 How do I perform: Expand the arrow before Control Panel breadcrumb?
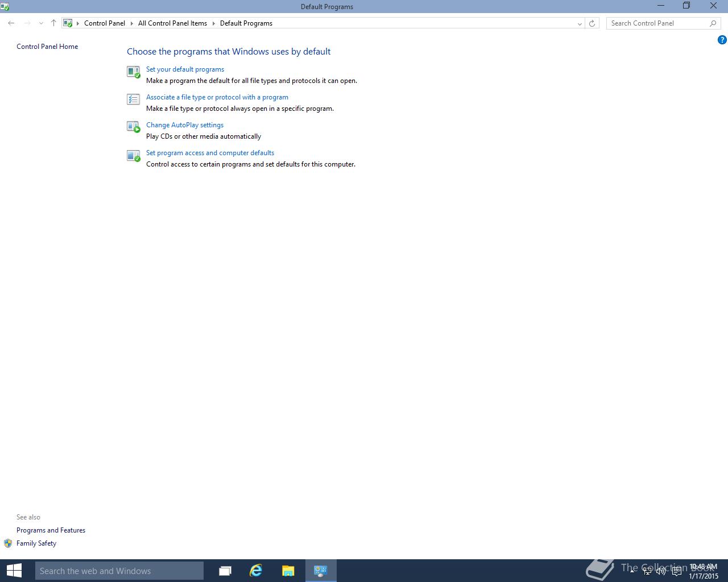[78, 23]
